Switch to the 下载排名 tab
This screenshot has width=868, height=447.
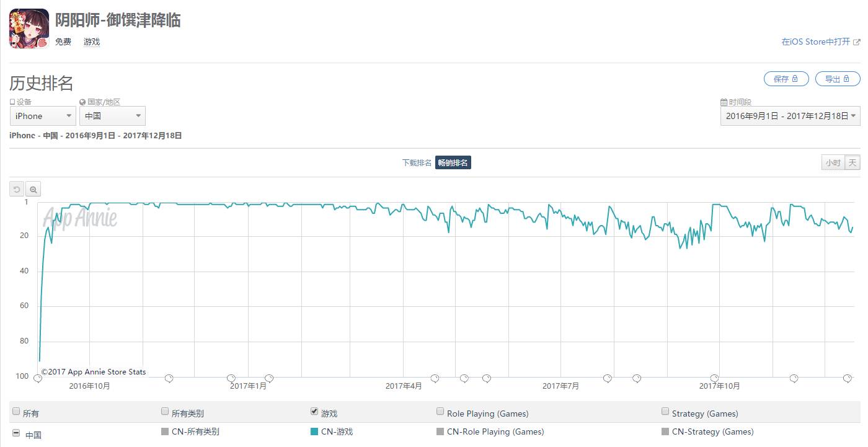point(417,163)
